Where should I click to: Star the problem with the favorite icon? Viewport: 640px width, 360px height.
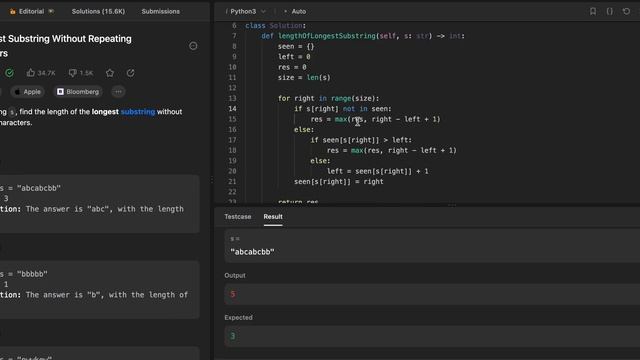(x=110, y=73)
